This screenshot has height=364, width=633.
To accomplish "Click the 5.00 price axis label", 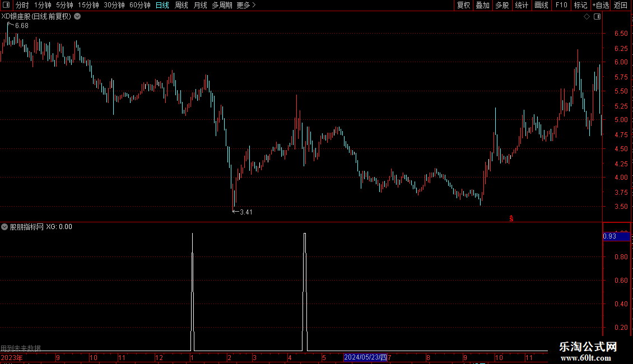I will tap(621, 120).
